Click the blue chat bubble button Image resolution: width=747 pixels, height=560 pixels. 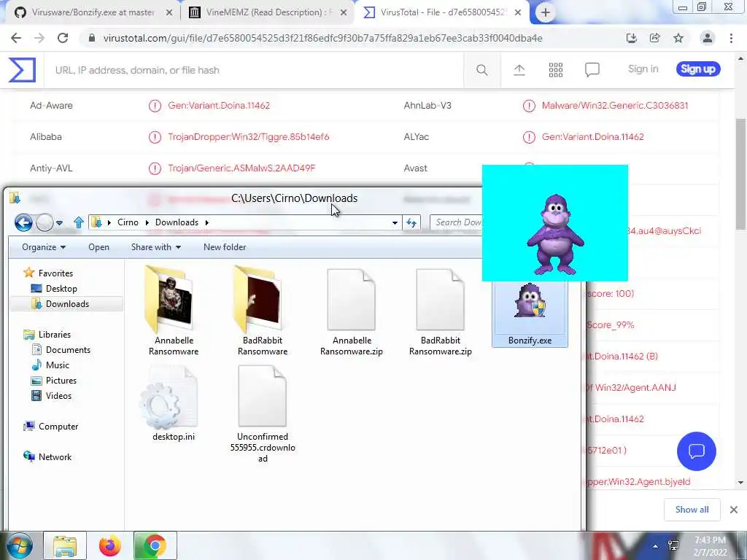[696, 451]
